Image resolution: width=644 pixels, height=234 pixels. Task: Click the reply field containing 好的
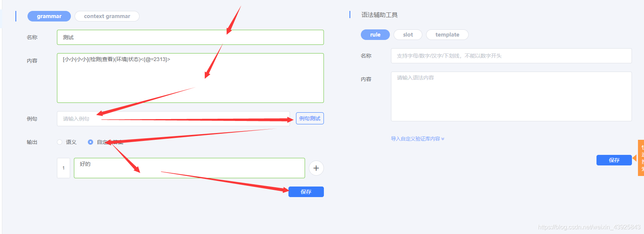click(x=189, y=168)
